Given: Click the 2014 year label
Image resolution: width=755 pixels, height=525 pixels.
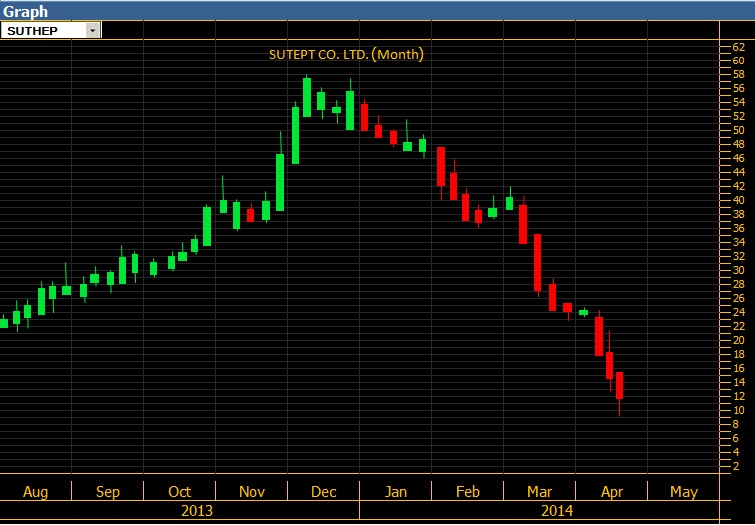Looking at the screenshot, I should 557,511.
